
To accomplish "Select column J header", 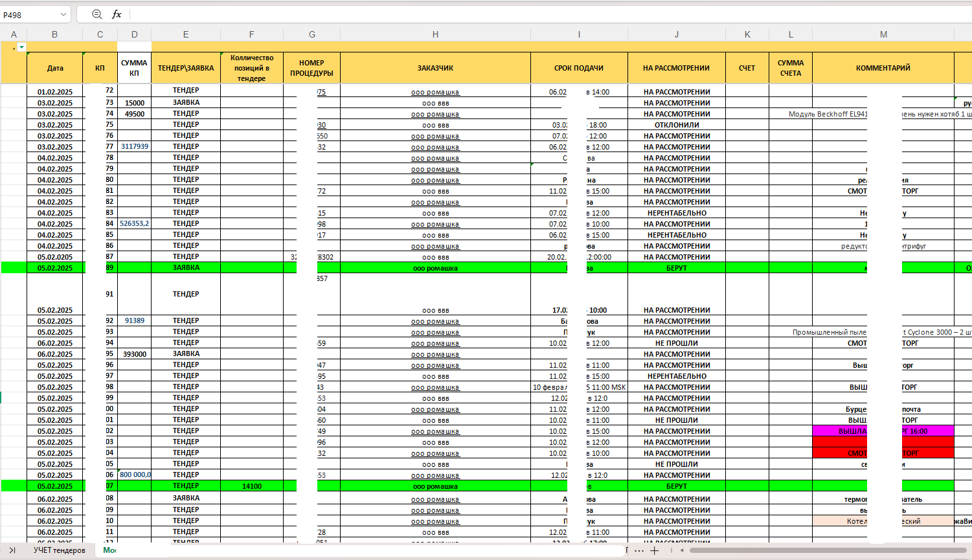I will click(676, 34).
